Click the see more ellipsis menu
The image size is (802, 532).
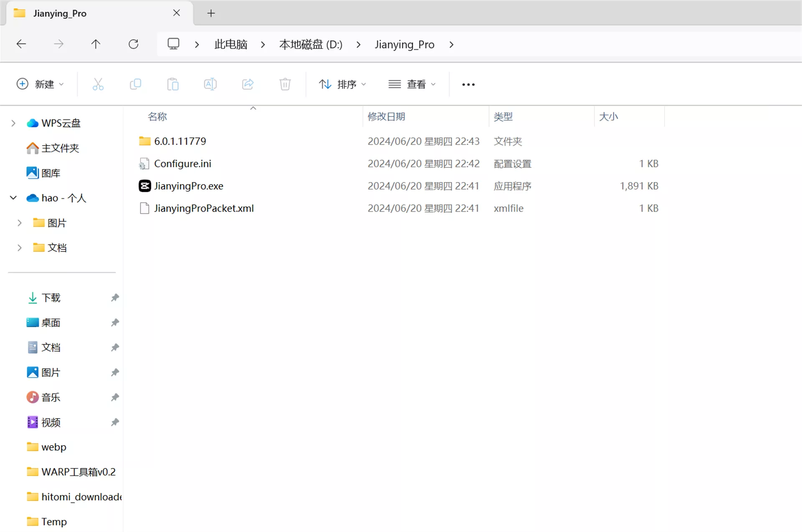pos(468,84)
